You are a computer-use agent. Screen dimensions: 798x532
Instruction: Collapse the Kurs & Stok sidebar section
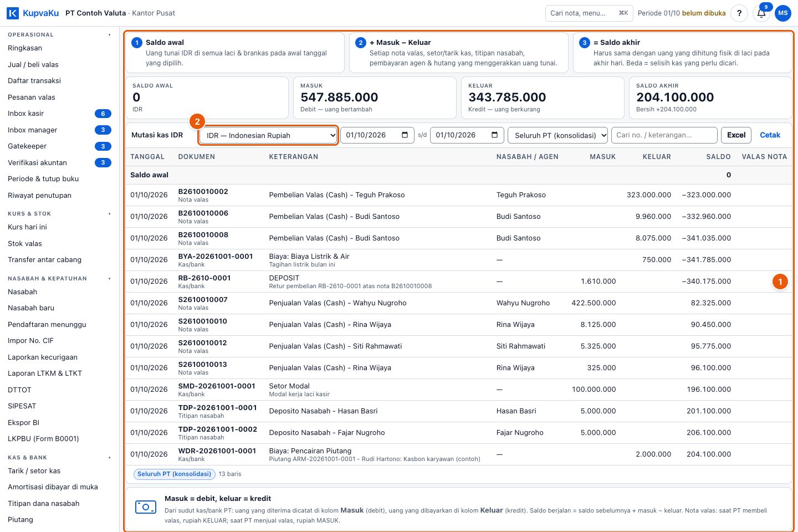(110, 214)
